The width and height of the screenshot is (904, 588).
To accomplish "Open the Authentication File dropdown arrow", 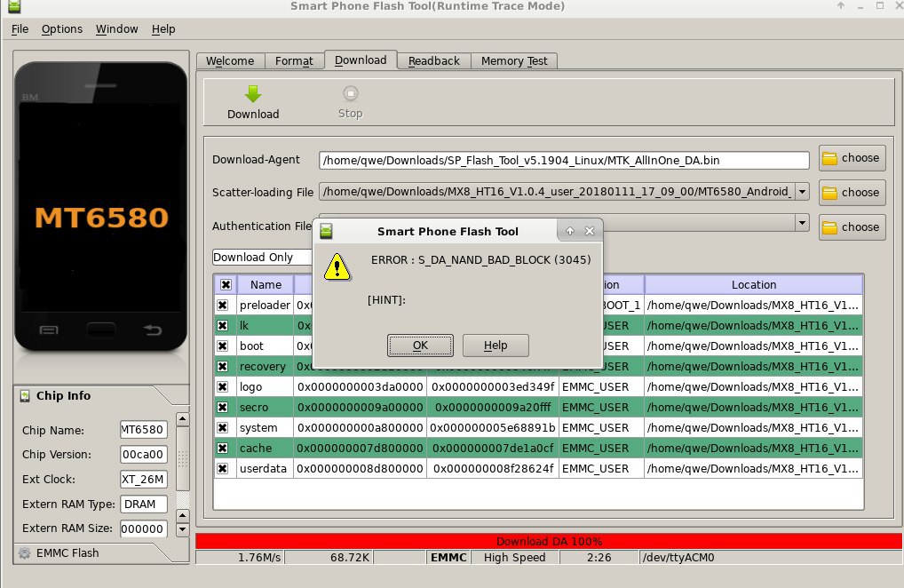I will [x=802, y=222].
